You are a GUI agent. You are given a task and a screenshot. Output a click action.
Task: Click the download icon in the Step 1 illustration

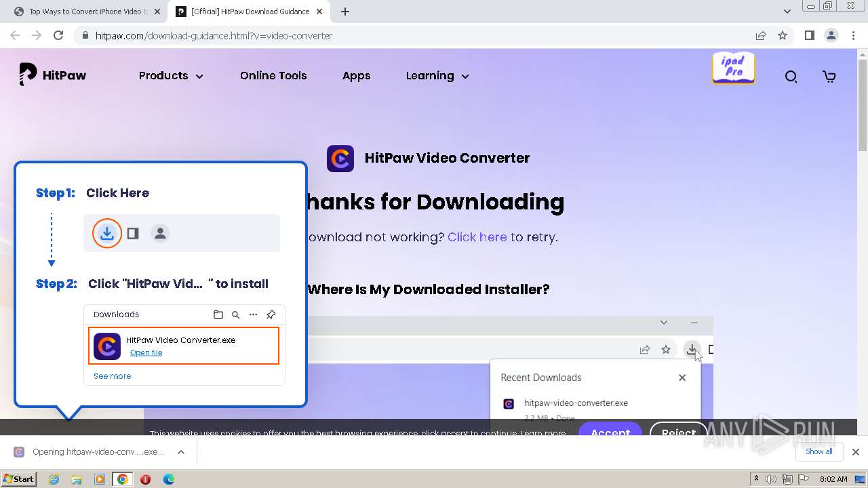pos(106,233)
